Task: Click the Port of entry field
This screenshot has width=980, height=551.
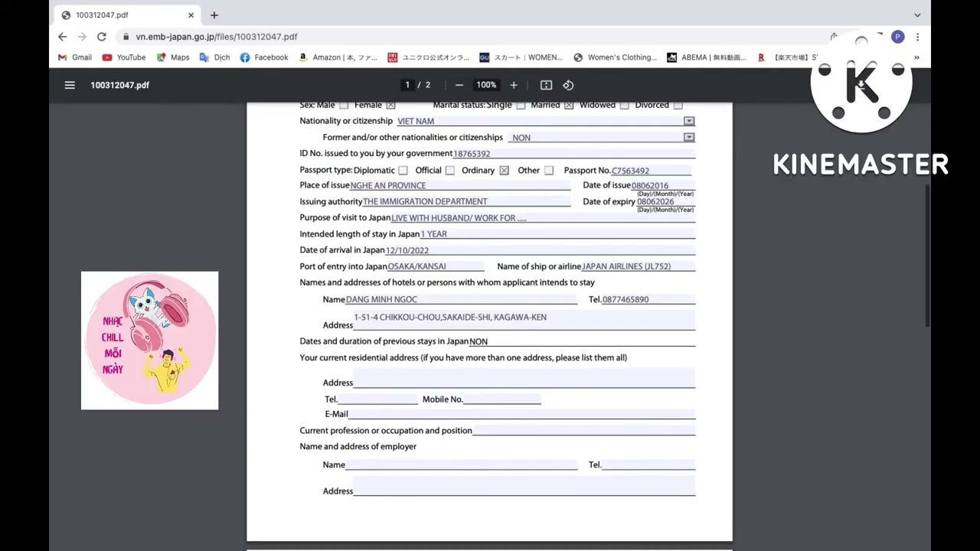Action: (x=436, y=266)
